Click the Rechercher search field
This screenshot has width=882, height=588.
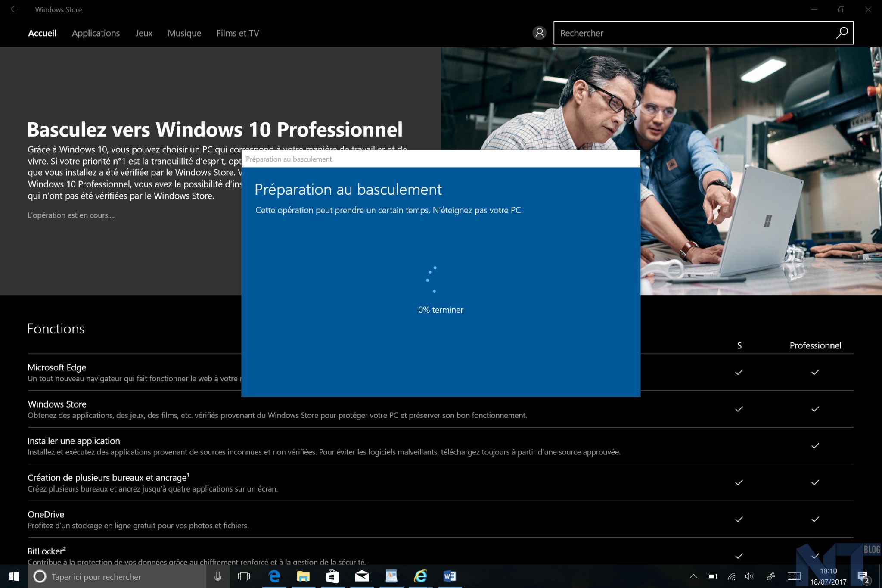[693, 33]
